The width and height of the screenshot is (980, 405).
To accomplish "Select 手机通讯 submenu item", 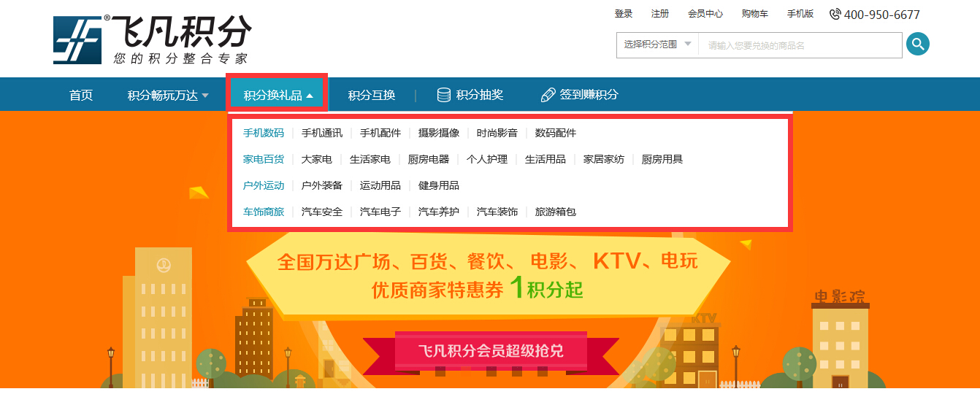I will 322,133.
